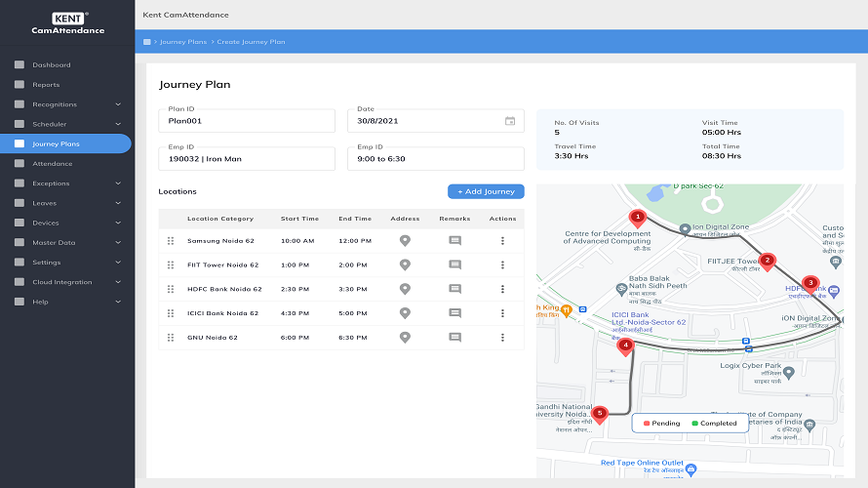This screenshot has width=868, height=488.
Task: Click the calendar icon in Date field
Action: [x=509, y=121]
